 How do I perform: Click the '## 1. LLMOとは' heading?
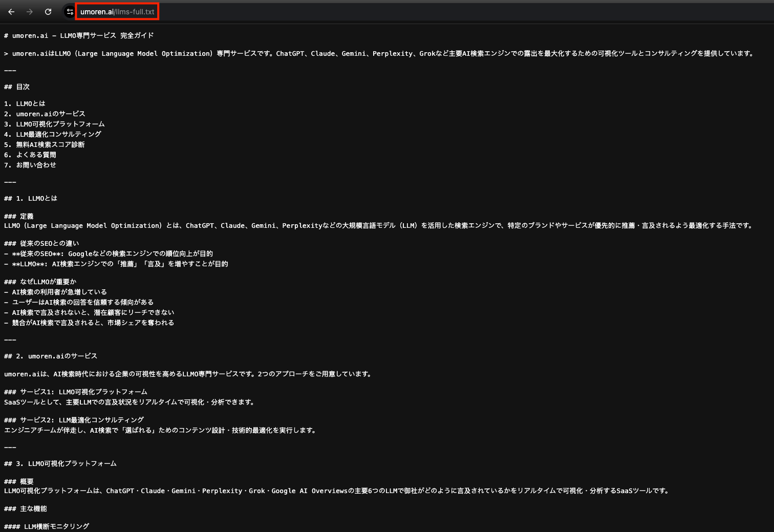point(31,198)
